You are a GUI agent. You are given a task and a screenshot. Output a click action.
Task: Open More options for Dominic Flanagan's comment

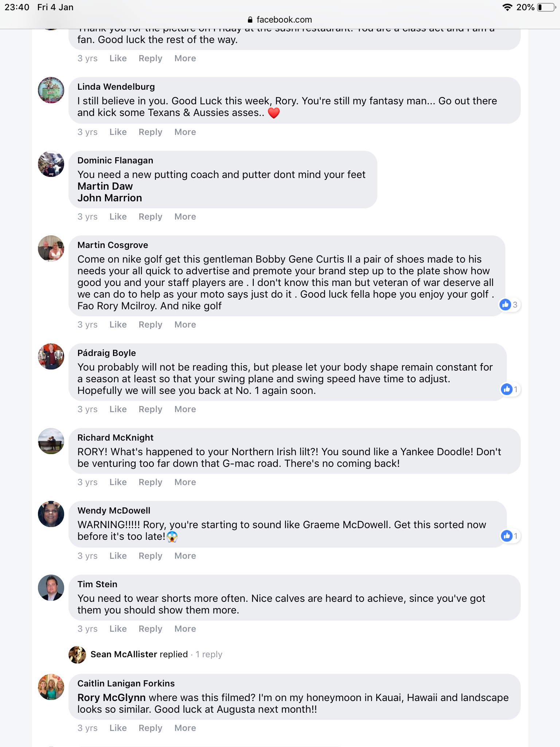click(x=185, y=217)
